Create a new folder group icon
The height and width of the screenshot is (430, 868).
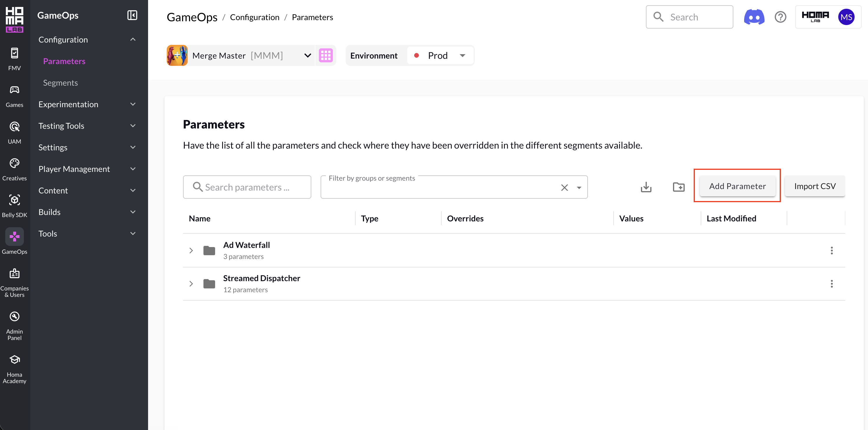tap(679, 187)
